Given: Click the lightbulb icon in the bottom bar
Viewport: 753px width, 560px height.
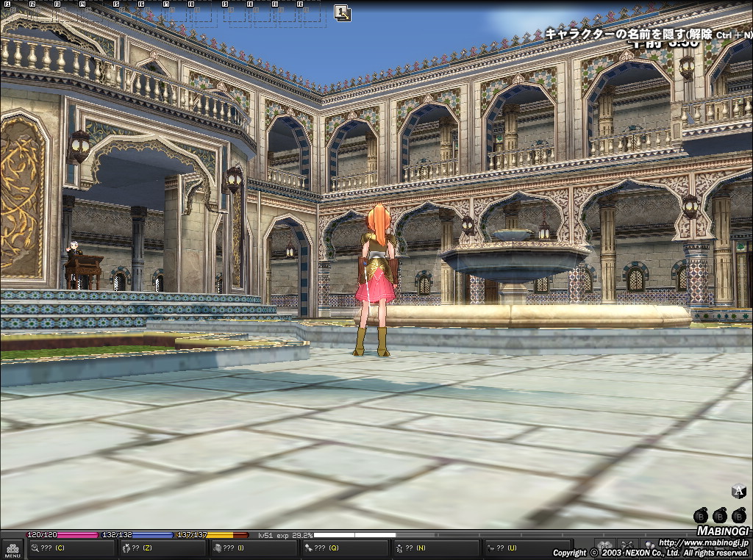Looking at the screenshot, I should (649, 546).
